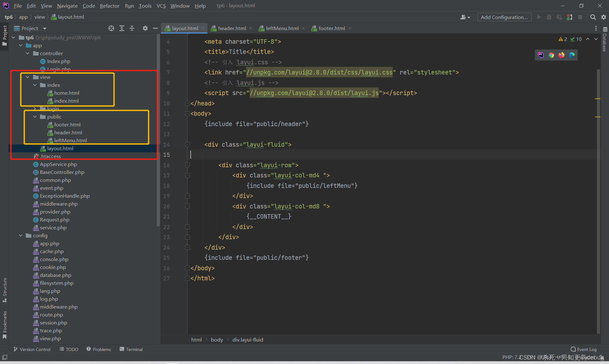Viewport: 609px width, 364px height.
Task: Open in built-in PhpStorm preview icon
Action: [541, 55]
